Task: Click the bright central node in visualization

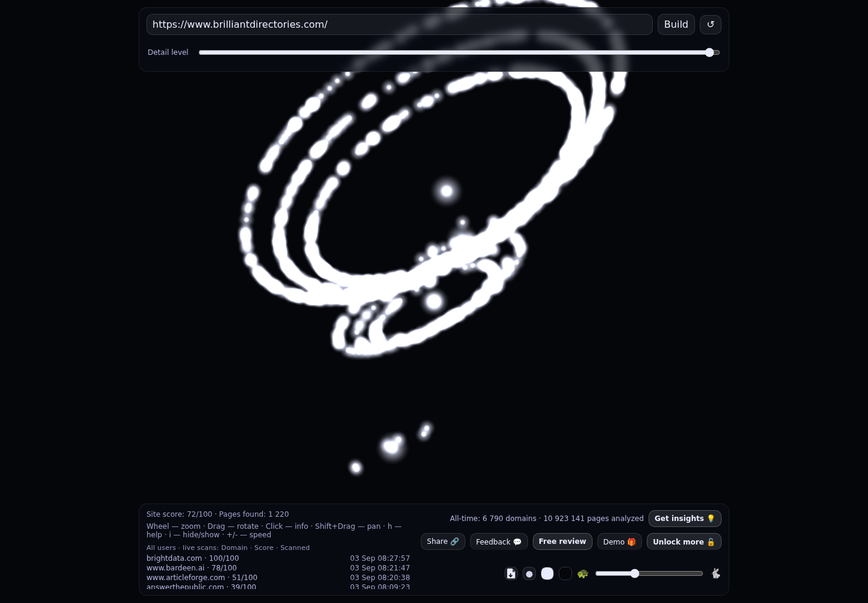Action: pyautogui.click(x=447, y=191)
